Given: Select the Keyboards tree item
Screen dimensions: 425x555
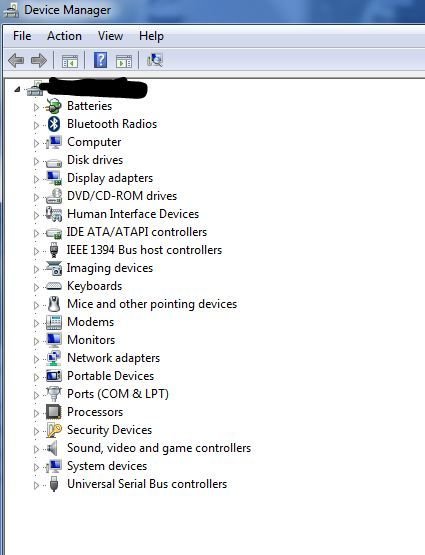Looking at the screenshot, I should point(94,286).
